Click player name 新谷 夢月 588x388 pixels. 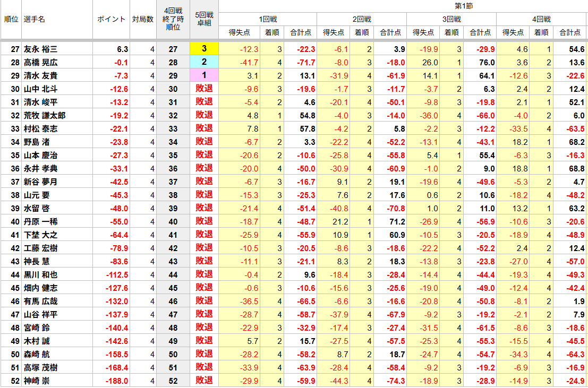pyautogui.click(x=40, y=182)
